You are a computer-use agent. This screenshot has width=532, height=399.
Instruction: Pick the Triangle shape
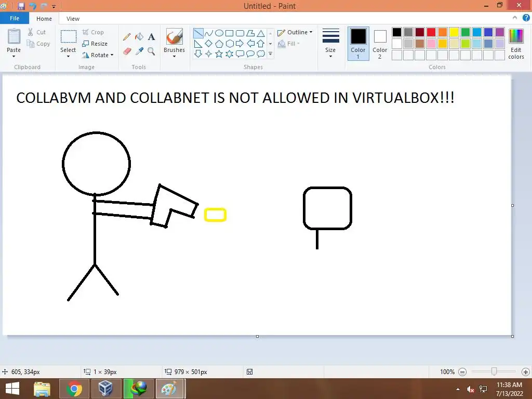coord(261,33)
